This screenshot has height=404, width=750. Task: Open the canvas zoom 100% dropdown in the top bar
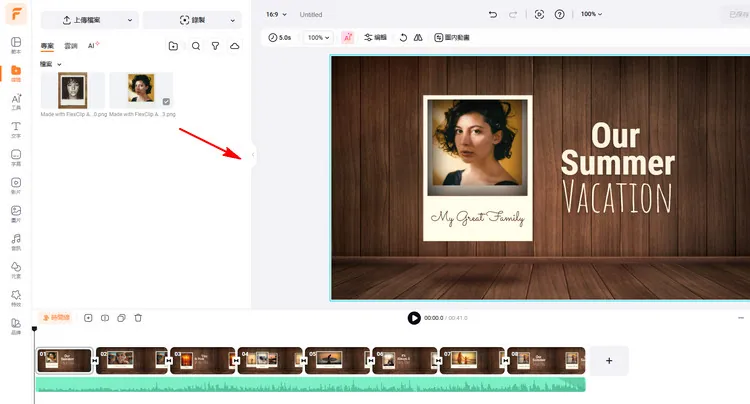(x=592, y=14)
